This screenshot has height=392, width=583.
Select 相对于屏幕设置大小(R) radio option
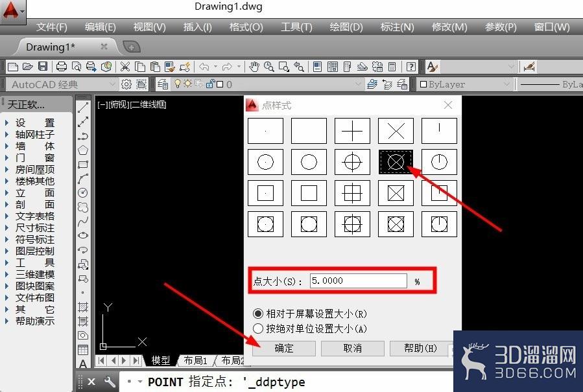[x=310, y=314]
